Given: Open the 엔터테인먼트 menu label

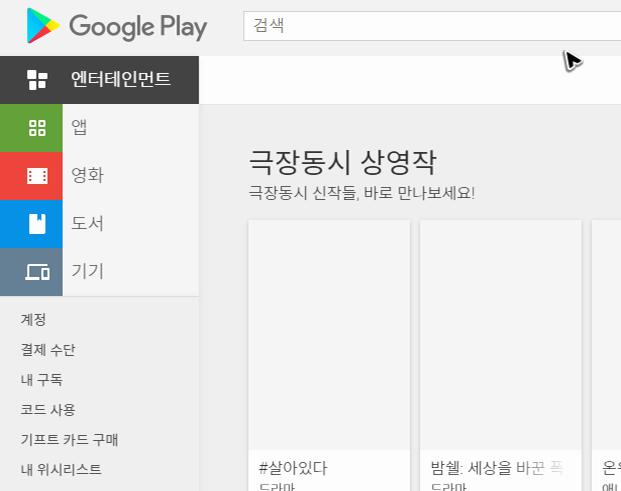Looking at the screenshot, I should click(x=121, y=79).
